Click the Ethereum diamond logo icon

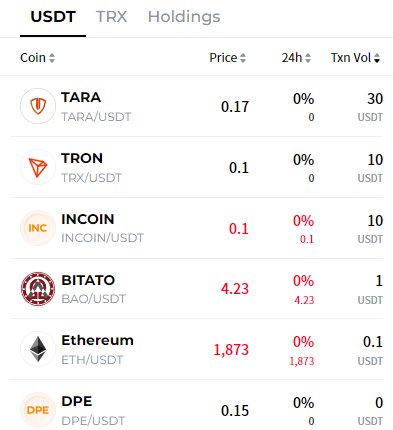[x=38, y=349]
